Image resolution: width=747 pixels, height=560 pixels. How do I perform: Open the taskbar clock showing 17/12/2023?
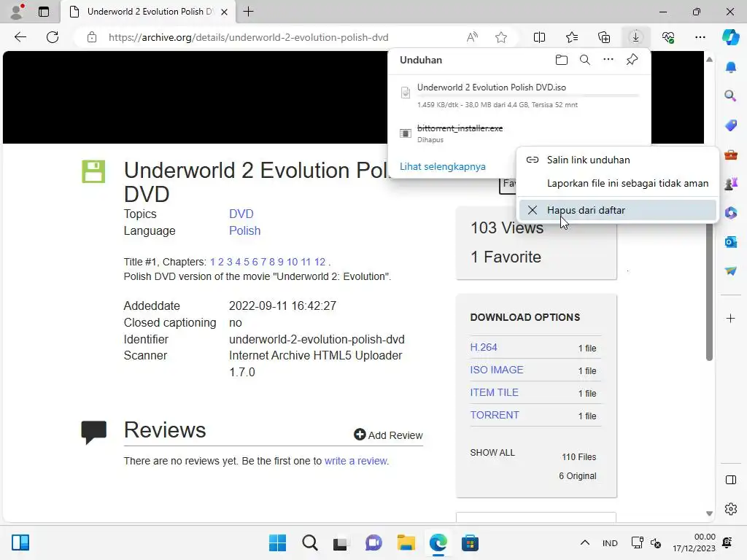coord(694,542)
